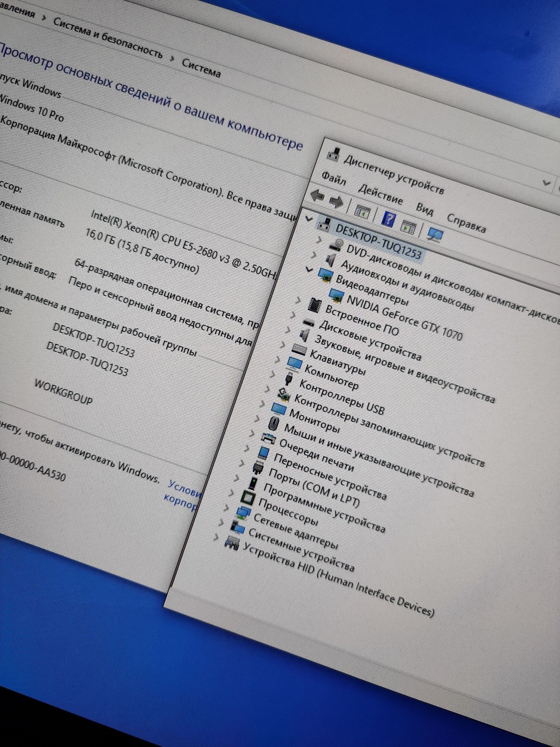Expand the Процессоры arrow
The width and height of the screenshot is (560, 747).
coord(231,493)
